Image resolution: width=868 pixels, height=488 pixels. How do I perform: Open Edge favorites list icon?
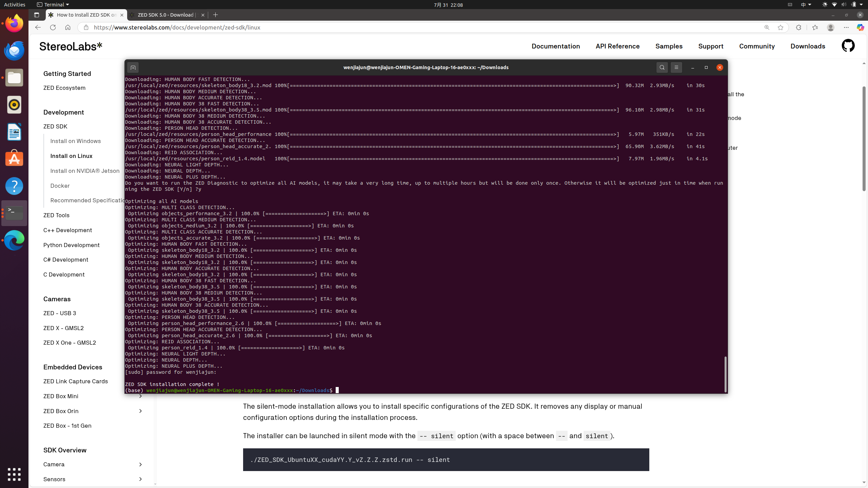click(815, 27)
